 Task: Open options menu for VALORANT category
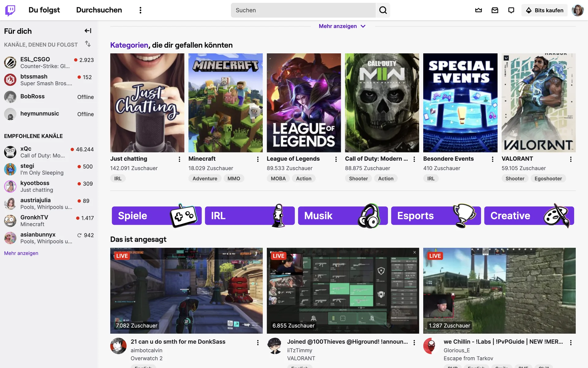571,159
